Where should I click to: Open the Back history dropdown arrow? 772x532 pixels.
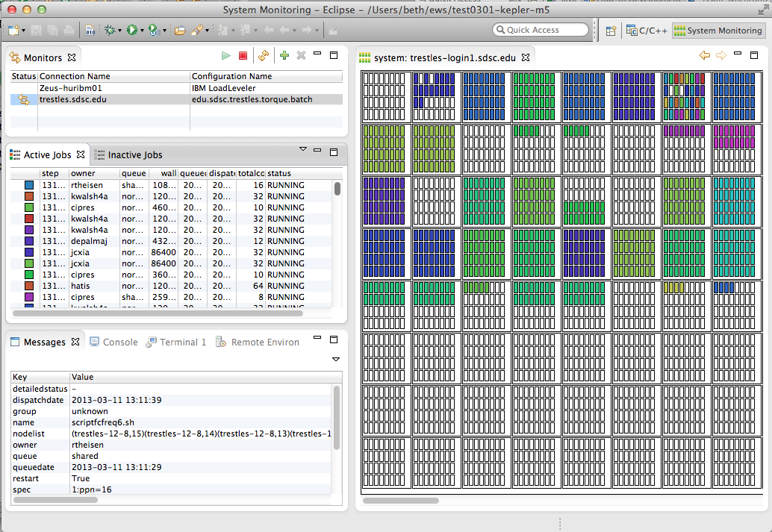(x=295, y=31)
